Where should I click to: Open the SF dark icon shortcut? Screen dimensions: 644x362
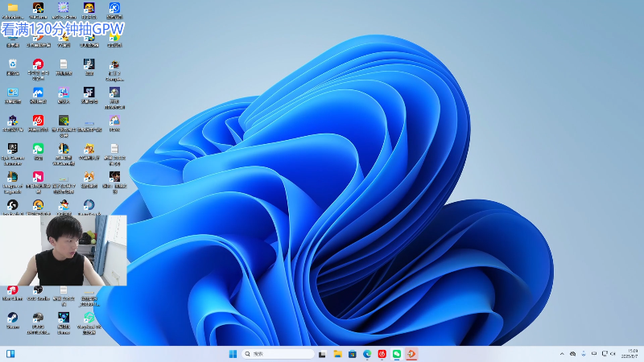click(x=89, y=94)
